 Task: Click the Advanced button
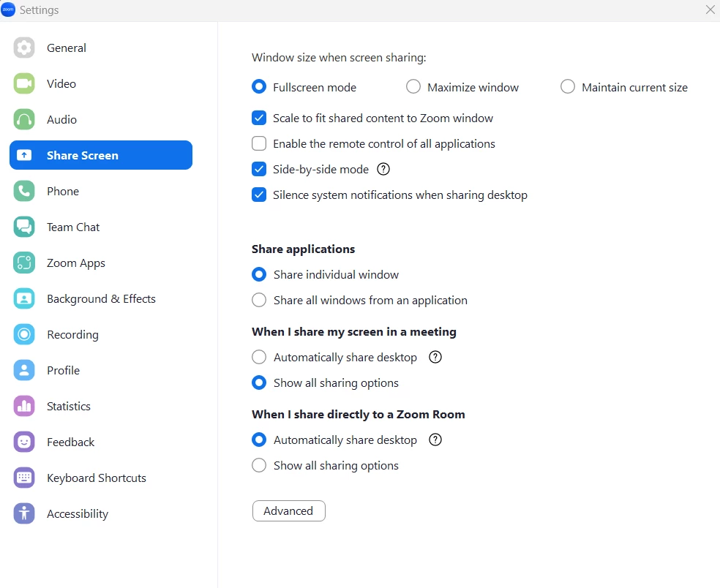(289, 511)
